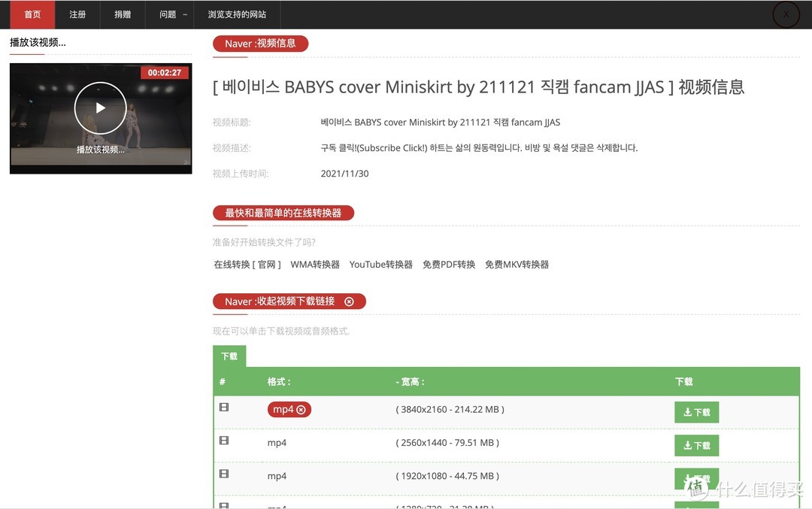812x509 pixels.
Task: Open the 捐赠 donate menu item
Action: (x=123, y=14)
